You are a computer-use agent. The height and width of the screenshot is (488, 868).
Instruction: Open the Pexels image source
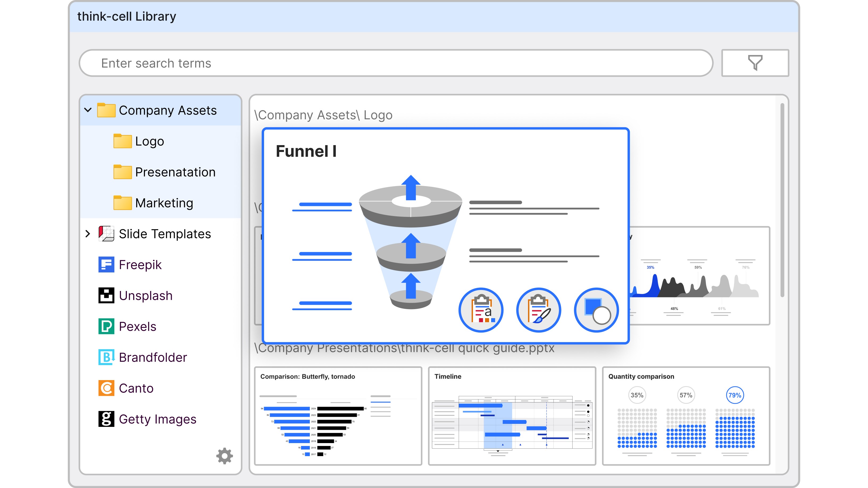coord(137,326)
